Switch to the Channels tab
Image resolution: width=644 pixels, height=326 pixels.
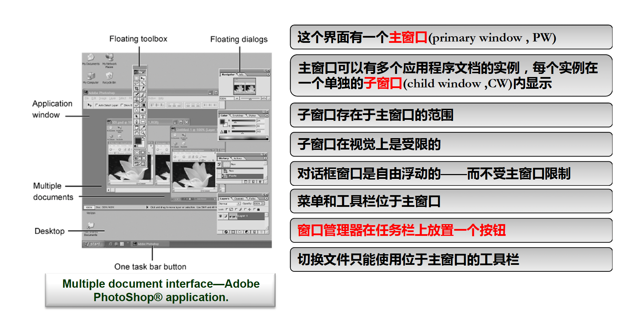(x=239, y=199)
